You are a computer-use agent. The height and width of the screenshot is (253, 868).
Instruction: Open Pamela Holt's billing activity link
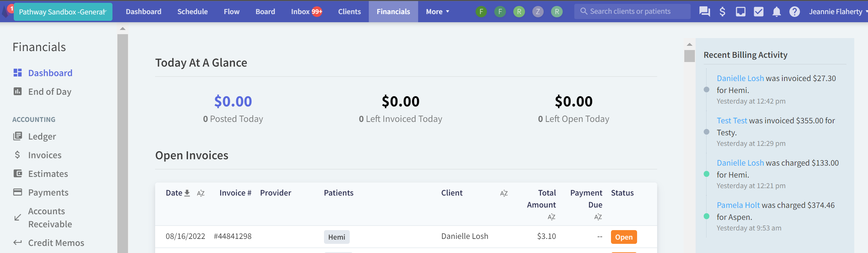pos(738,205)
